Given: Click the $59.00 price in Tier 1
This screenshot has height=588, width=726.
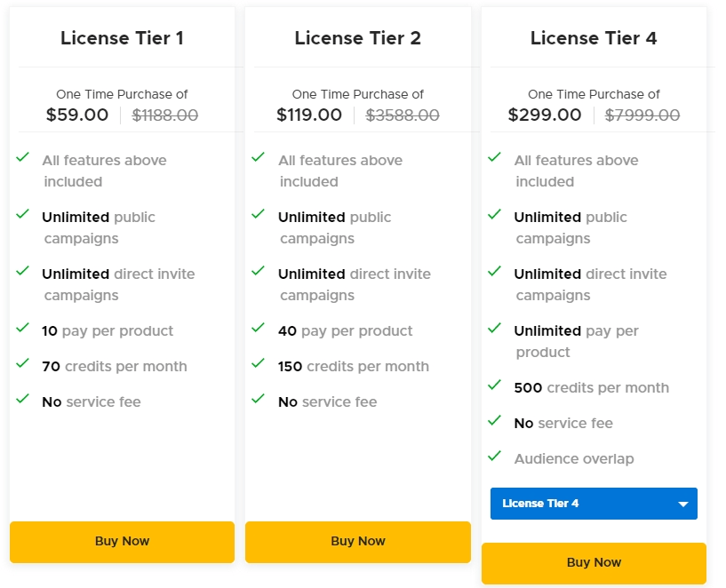Looking at the screenshot, I should 77,115.
